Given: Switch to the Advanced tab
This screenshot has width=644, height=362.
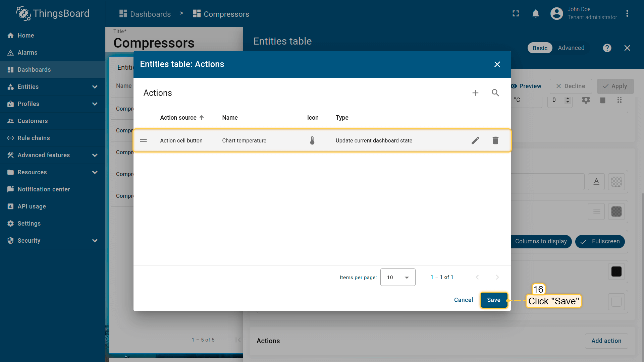Looking at the screenshot, I should click(x=571, y=48).
